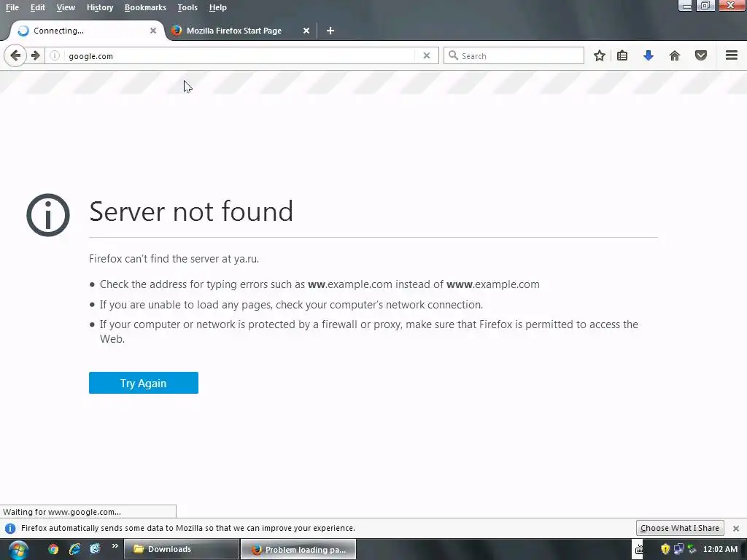Screen dimensions: 747x560
Task: Launch Chrome from the quick launch
Action: 53,549
